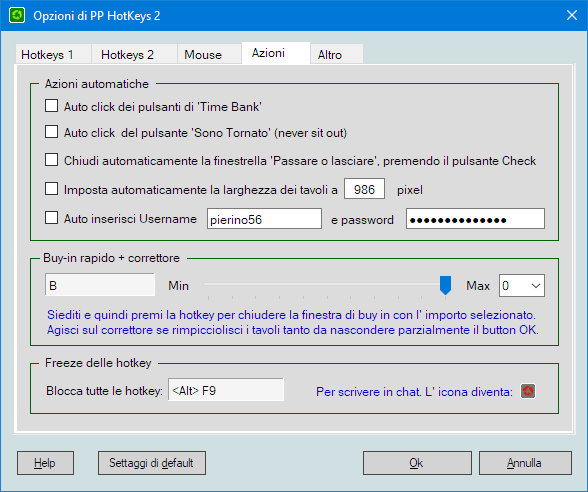Image resolution: width=588 pixels, height=492 pixels.
Task: Tick the 'Sono Tornato' auto click checkbox
Action: click(51, 132)
